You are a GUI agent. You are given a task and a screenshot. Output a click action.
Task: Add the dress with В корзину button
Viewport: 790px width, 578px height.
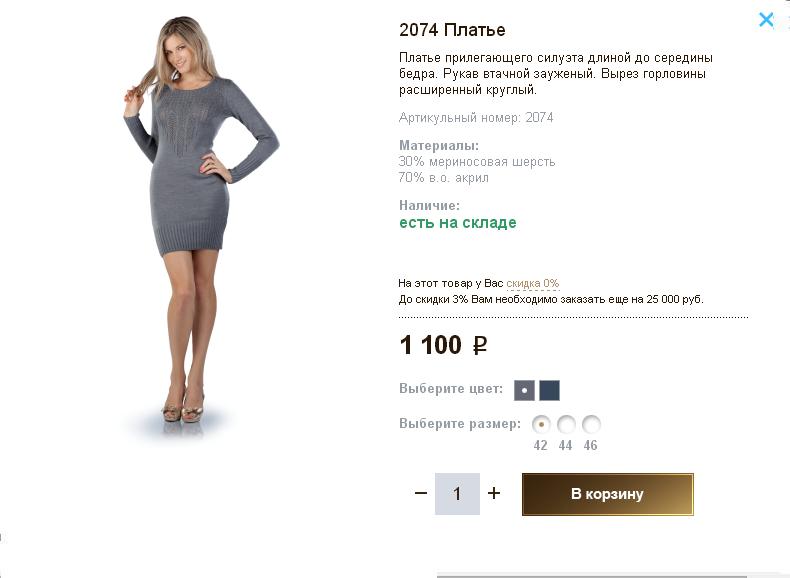coord(607,494)
